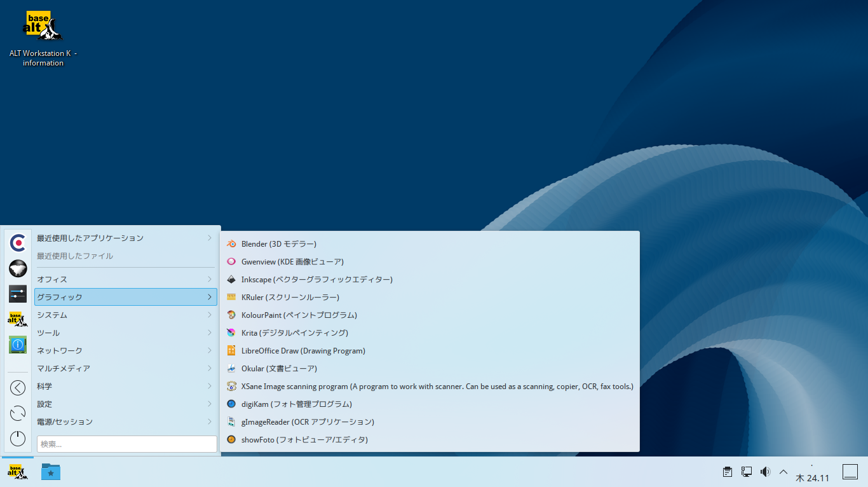Open the 設定 category

pos(126,404)
